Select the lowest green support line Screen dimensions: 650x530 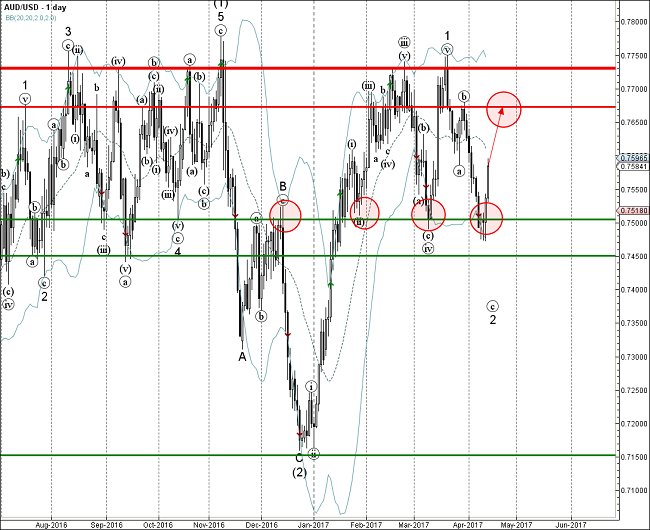coord(300,455)
